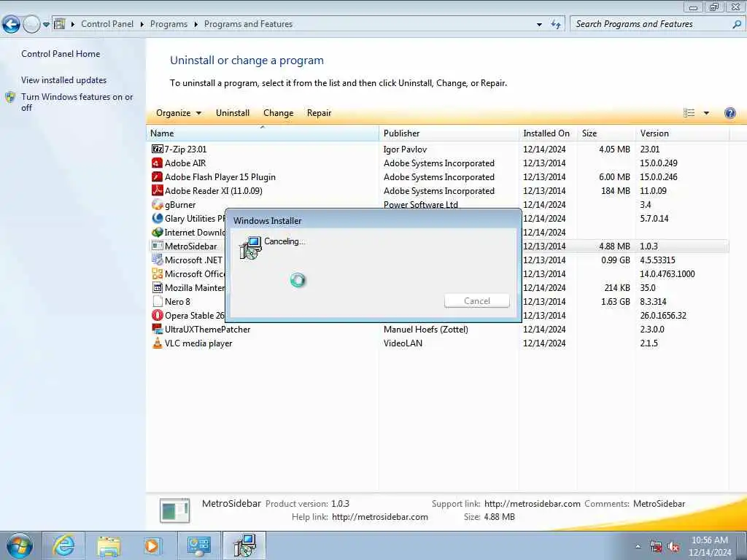Click the UltraUXThemePatcher icon

[x=158, y=329]
